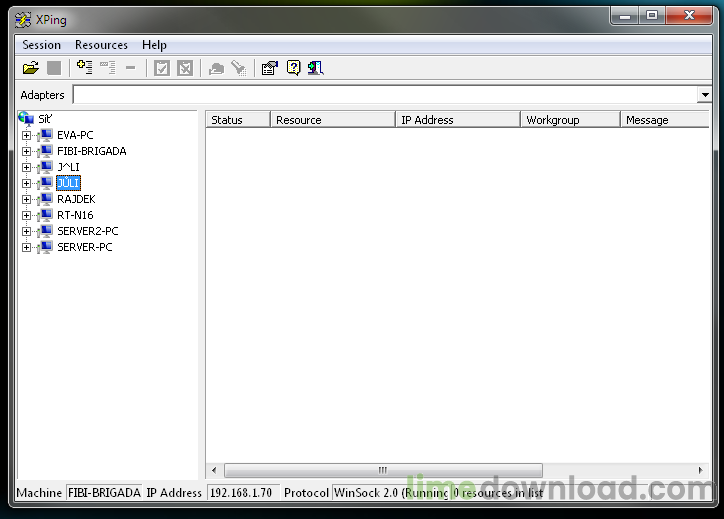The image size is (724, 519).
Task: Click the help question mark icon
Action: [293, 68]
